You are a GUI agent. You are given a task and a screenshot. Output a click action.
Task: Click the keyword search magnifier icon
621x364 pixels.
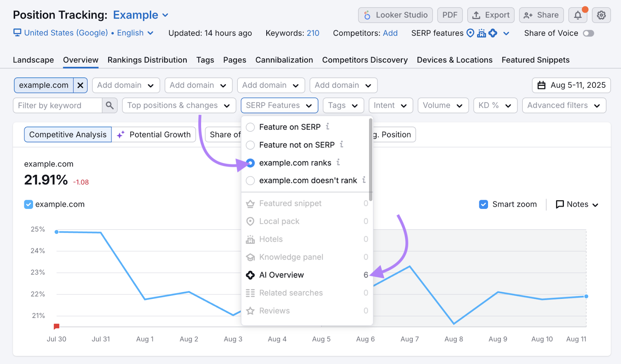coord(110,105)
